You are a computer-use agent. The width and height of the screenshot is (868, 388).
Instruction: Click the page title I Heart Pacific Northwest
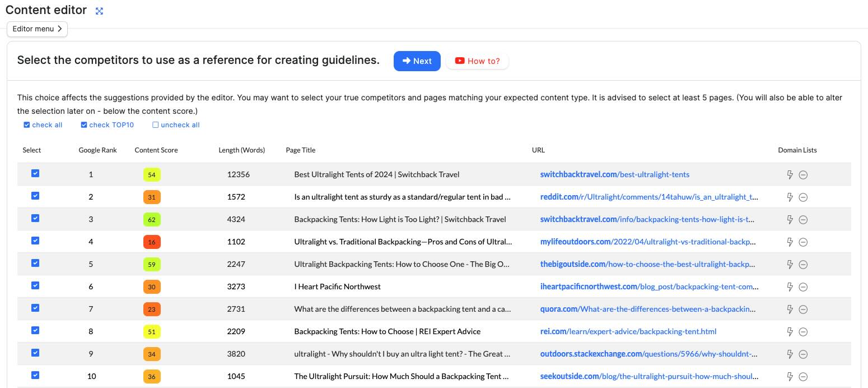tap(337, 287)
